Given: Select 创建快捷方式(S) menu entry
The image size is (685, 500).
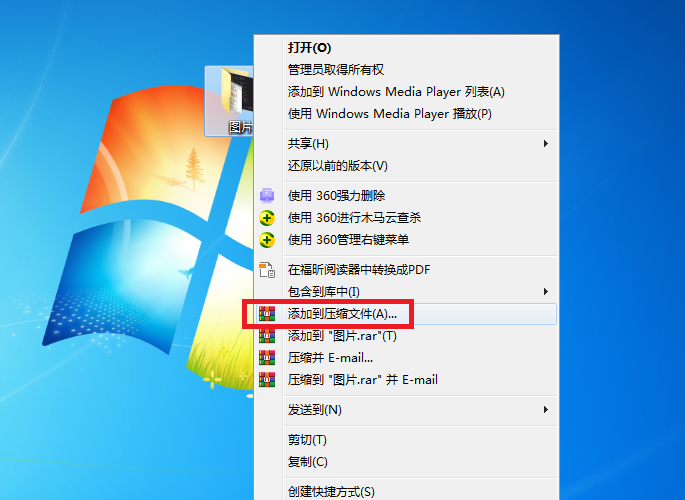Looking at the screenshot, I should (x=330, y=491).
